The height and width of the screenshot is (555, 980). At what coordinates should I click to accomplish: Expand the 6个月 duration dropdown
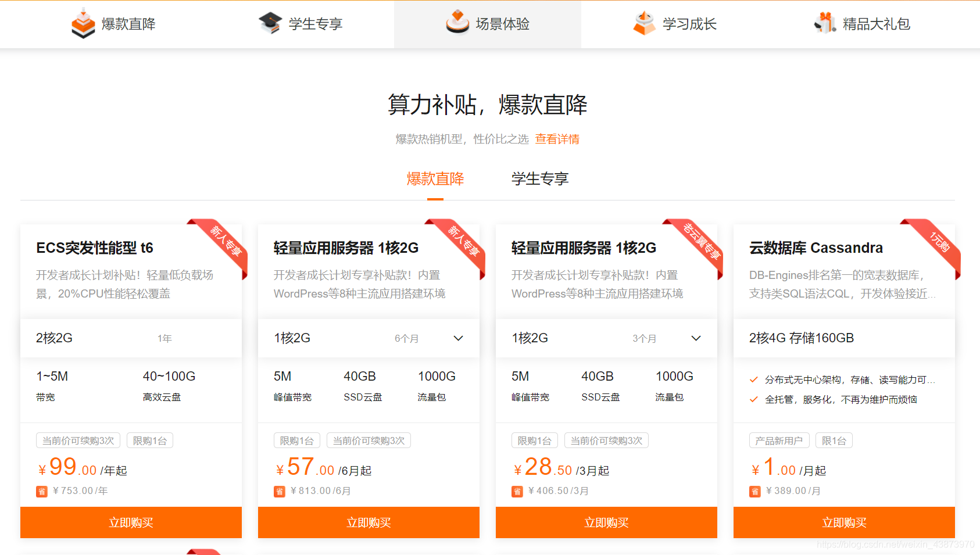click(x=458, y=338)
